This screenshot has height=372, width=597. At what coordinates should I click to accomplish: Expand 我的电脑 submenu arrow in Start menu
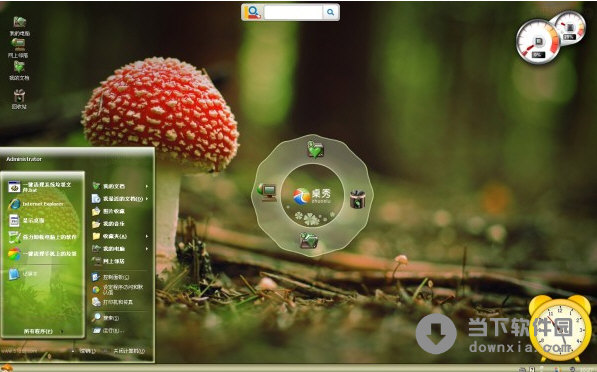tap(147, 249)
